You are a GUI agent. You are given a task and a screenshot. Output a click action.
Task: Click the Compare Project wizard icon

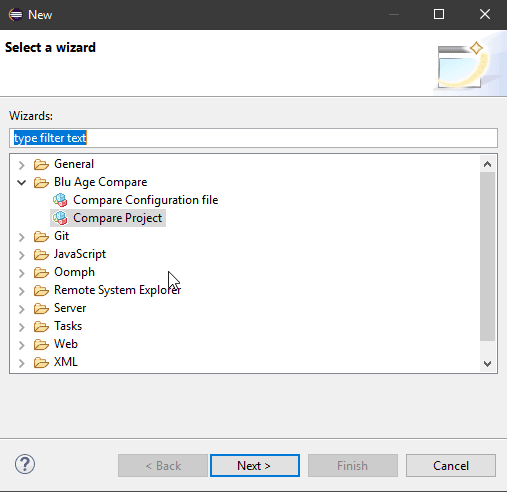[x=60, y=218]
